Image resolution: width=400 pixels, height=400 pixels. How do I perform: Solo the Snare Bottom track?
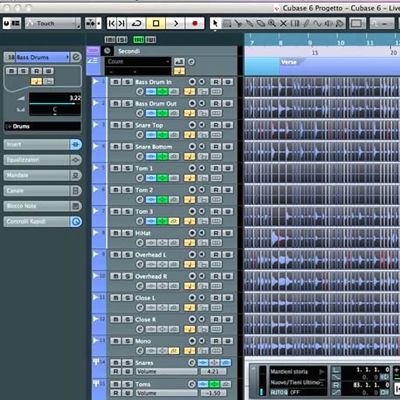tap(127, 147)
